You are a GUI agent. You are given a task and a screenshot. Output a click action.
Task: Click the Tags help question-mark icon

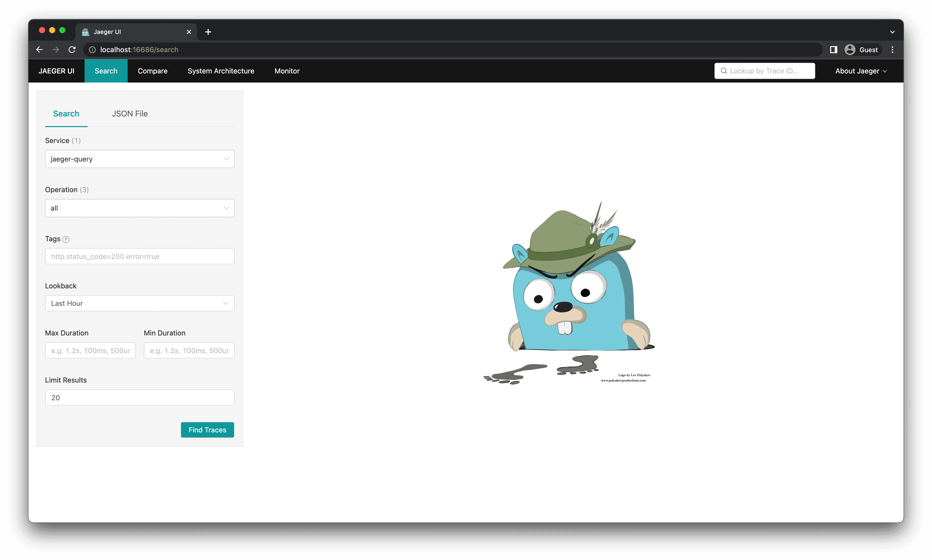tap(66, 239)
